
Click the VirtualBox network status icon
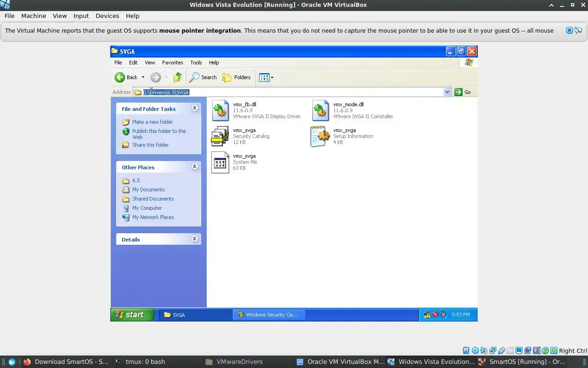pyautogui.click(x=492, y=351)
